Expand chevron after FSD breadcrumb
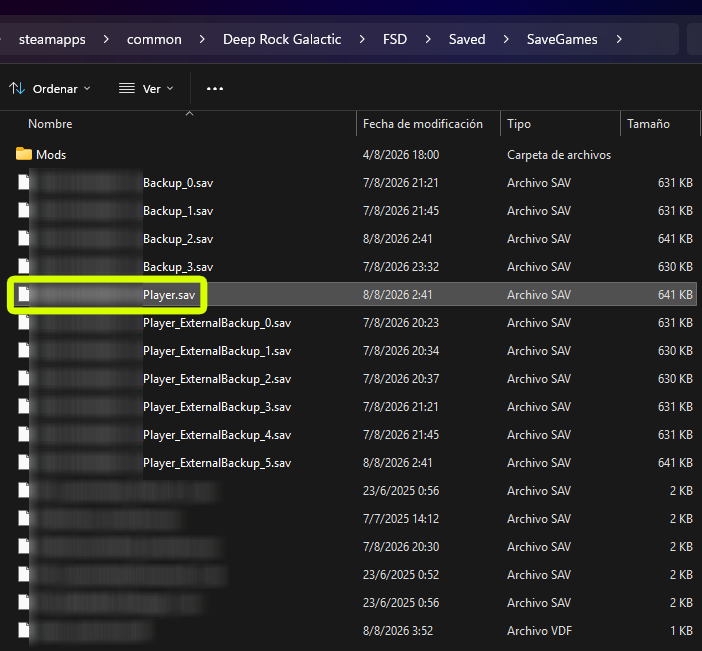This screenshot has height=651, width=702. click(428, 39)
